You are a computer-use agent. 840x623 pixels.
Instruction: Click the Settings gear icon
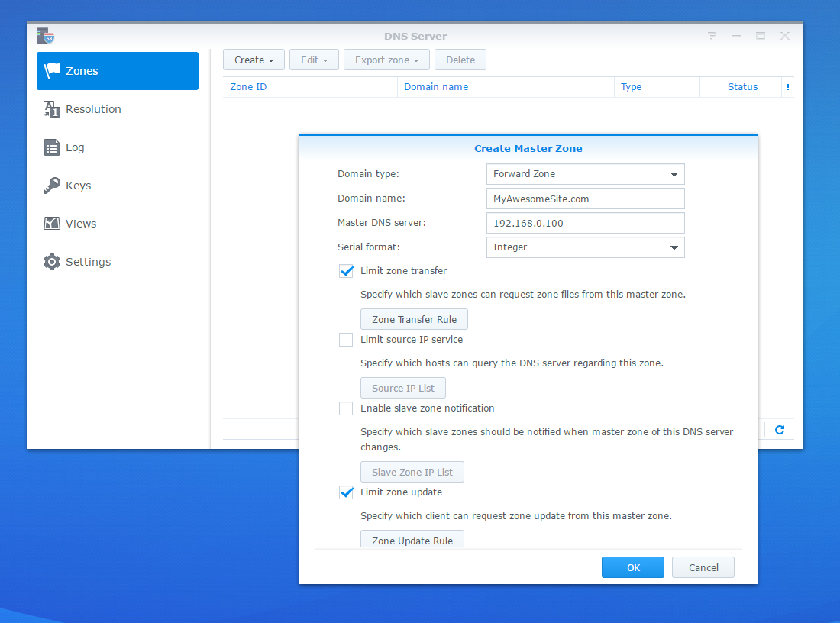(52, 262)
